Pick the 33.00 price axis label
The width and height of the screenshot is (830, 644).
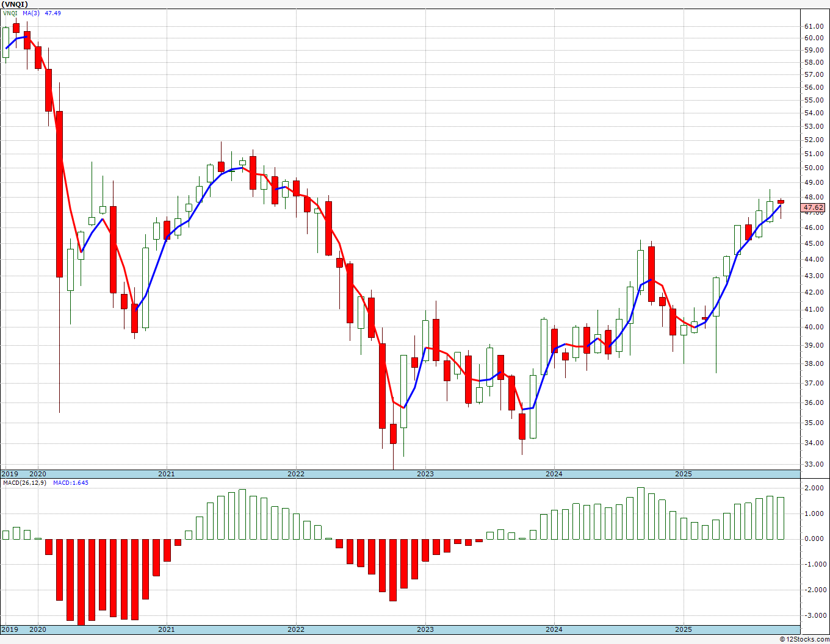point(814,464)
